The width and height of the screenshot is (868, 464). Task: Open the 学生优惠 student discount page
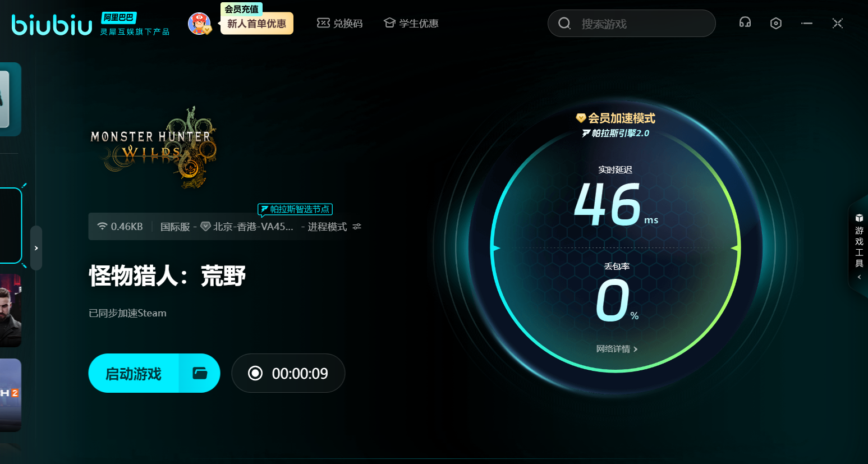click(411, 24)
